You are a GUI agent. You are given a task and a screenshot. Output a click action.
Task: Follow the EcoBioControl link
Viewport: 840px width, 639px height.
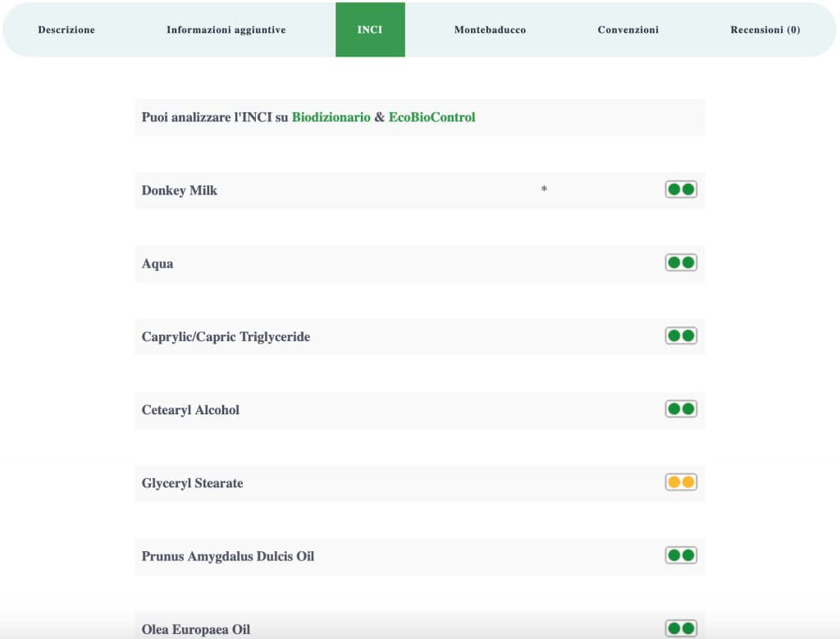pyautogui.click(x=431, y=117)
